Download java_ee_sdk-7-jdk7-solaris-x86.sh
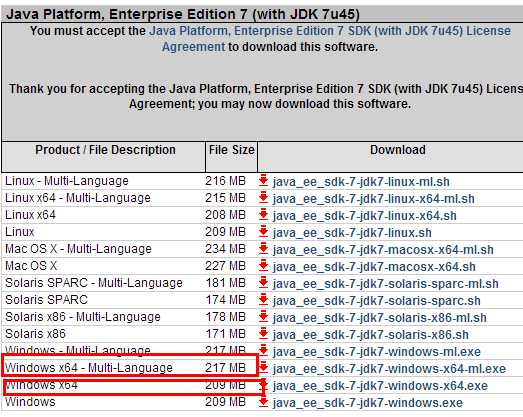 click(x=370, y=335)
